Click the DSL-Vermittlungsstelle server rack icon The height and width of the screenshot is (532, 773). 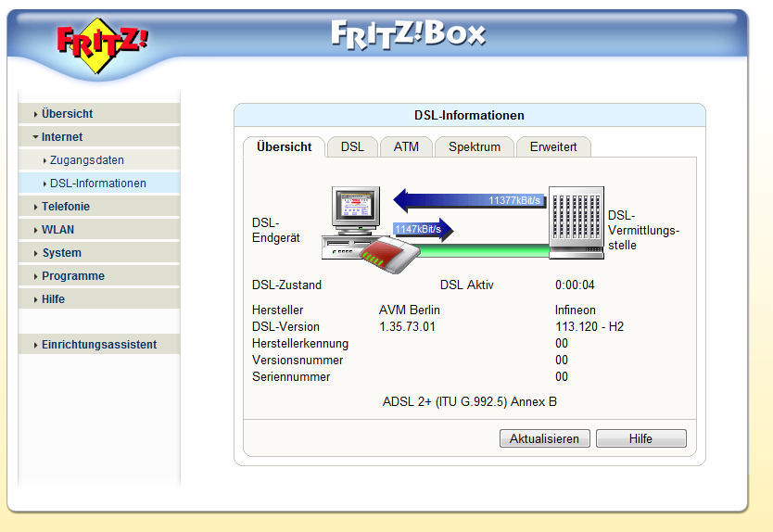click(577, 222)
